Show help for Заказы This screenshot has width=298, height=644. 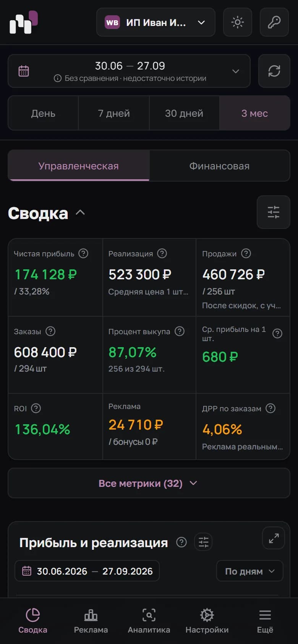[x=50, y=331]
